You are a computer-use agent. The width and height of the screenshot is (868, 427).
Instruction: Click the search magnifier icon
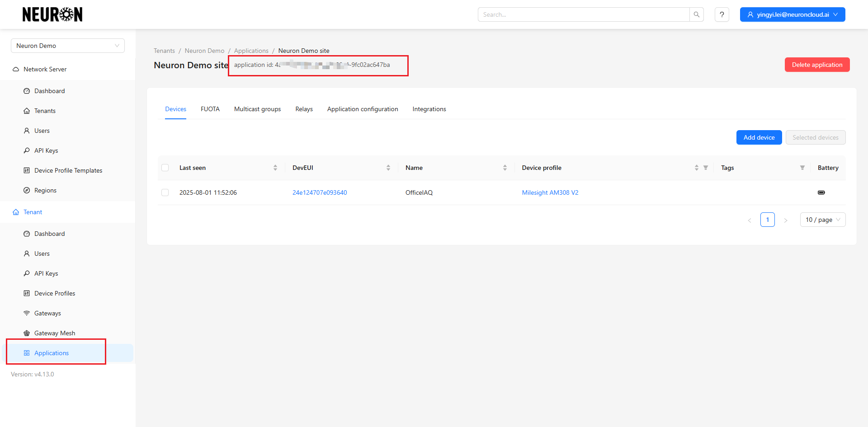(696, 14)
